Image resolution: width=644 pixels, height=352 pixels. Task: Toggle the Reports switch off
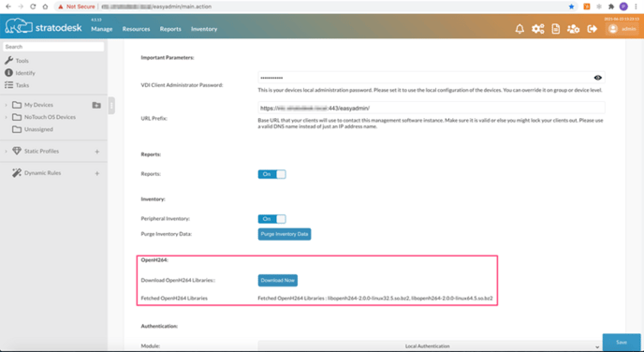point(271,174)
